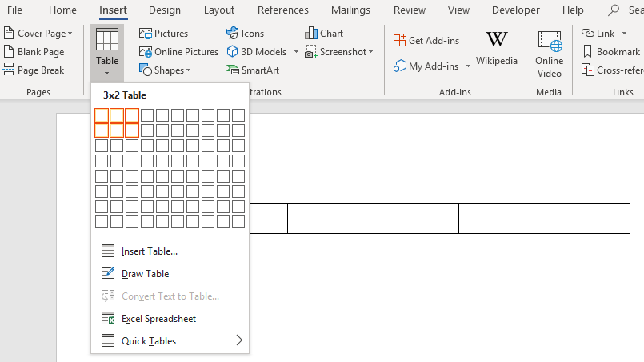Image resolution: width=644 pixels, height=362 pixels.
Task: Click Get Add-ins
Action: tap(426, 40)
